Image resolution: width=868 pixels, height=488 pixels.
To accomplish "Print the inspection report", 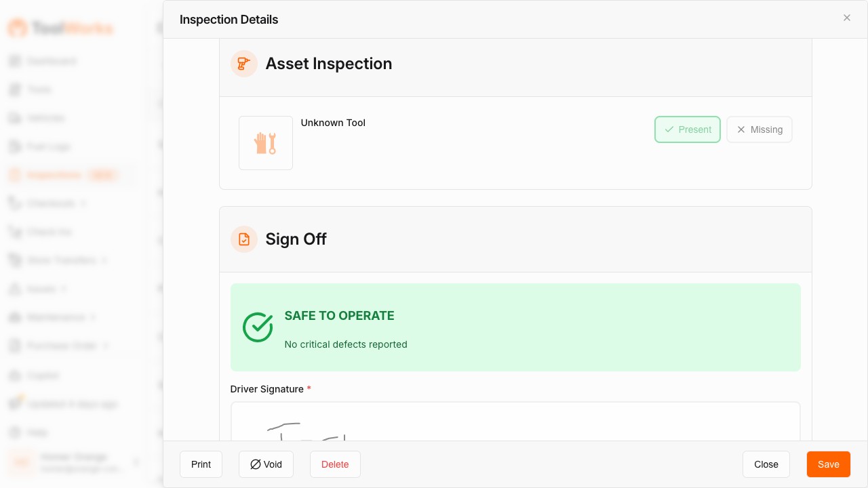I will coord(201,464).
